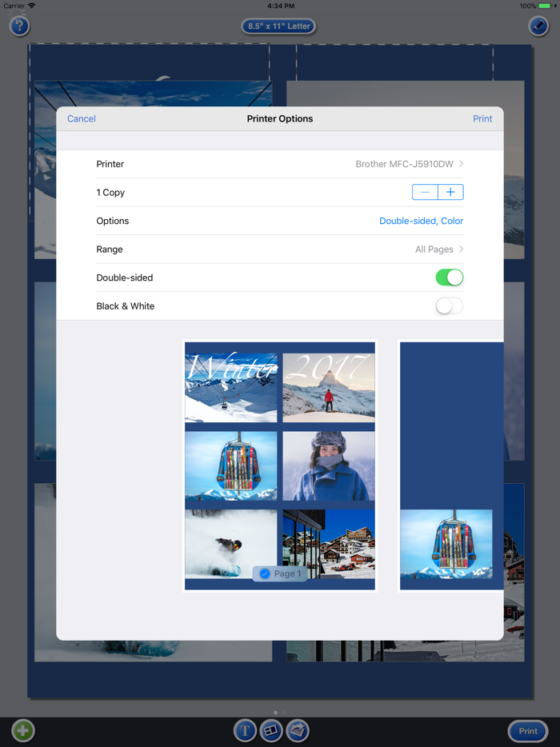Turn off the Double-sided switch
The image size is (560, 747).
point(450,278)
